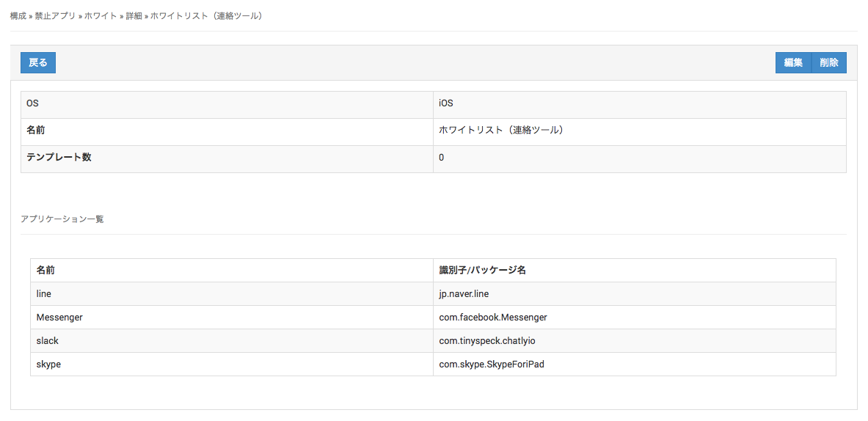Click the jp.naver.line identifier

(464, 294)
